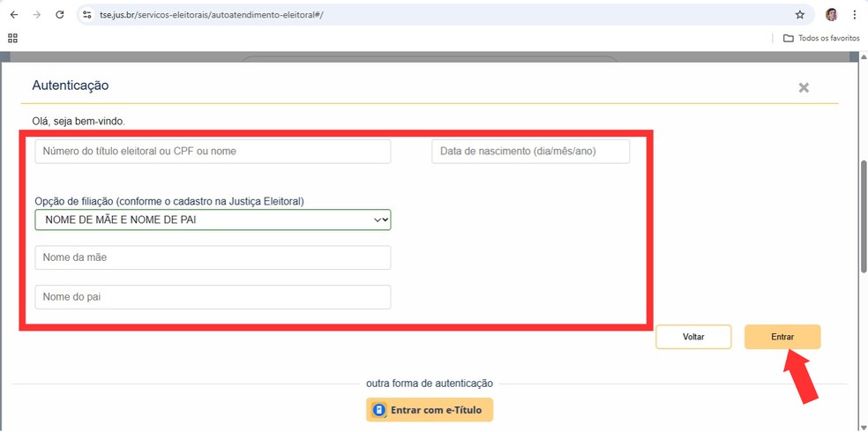The height and width of the screenshot is (432, 868).
Task: Click the título eleitoral or CPF field
Action: (x=213, y=151)
